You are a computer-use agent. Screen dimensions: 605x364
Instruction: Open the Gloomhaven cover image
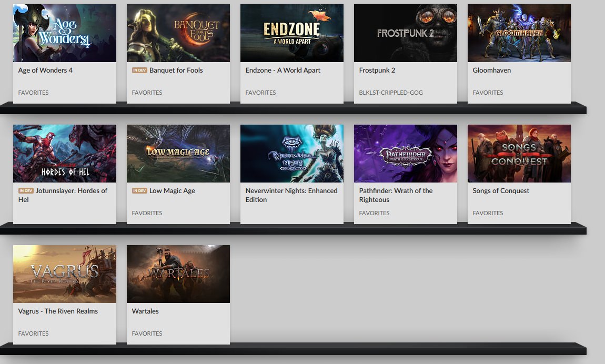519,33
